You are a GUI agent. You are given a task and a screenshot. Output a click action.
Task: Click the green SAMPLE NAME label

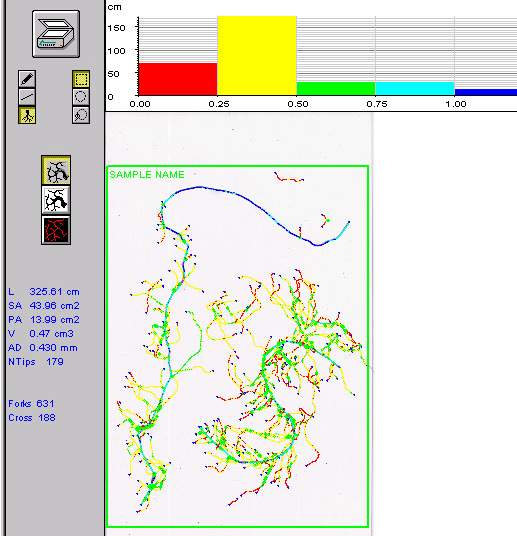pyautogui.click(x=147, y=175)
